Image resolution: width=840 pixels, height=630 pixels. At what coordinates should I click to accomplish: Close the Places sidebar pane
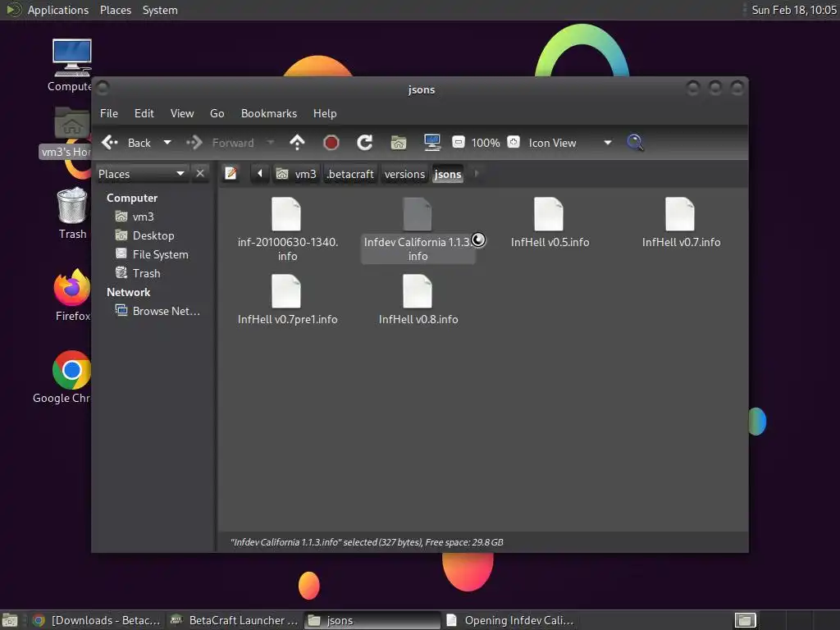[x=200, y=174]
